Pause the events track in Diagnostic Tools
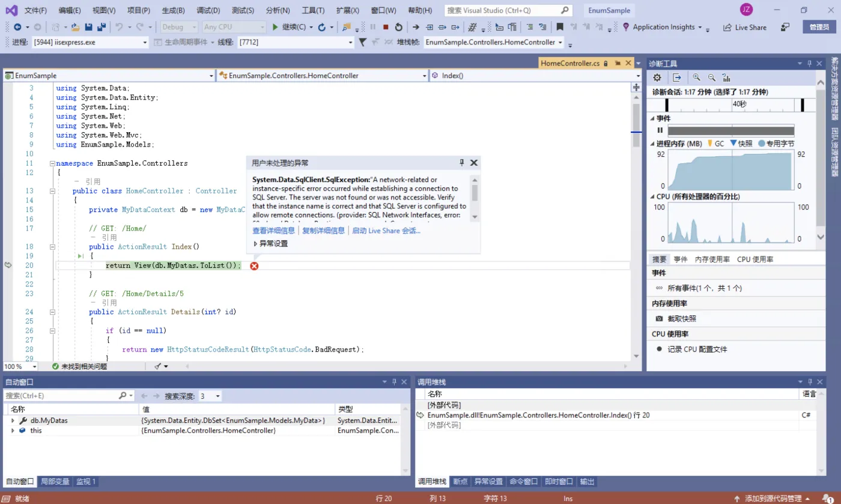This screenshot has width=841, height=504. [x=660, y=130]
